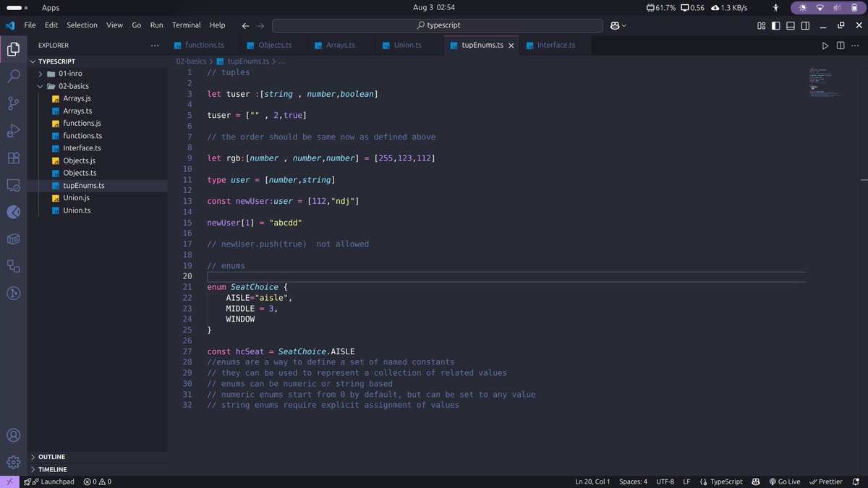Open the Help menu

[218, 25]
